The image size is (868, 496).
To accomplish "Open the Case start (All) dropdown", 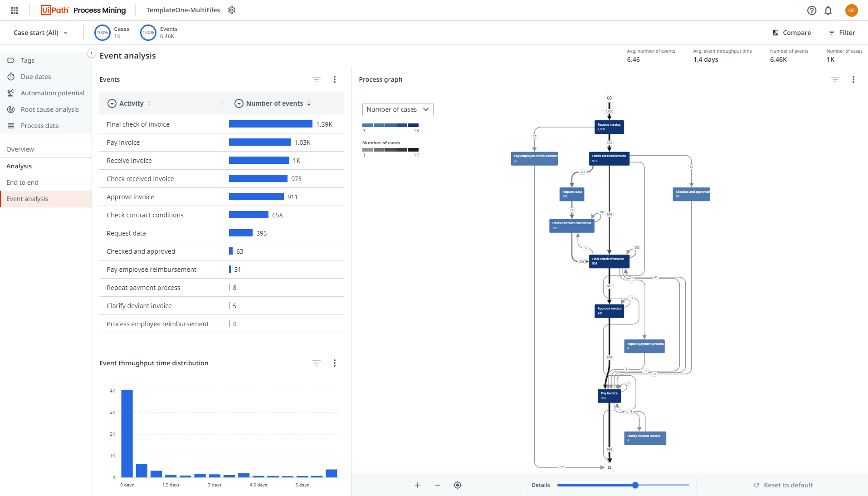I will (x=40, y=32).
